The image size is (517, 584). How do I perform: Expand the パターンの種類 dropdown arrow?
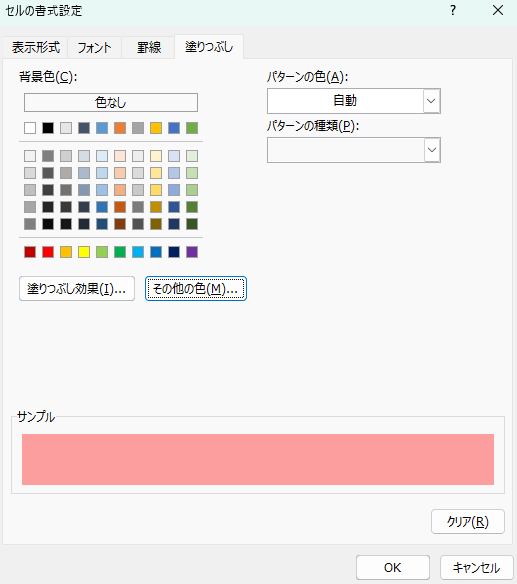point(432,150)
